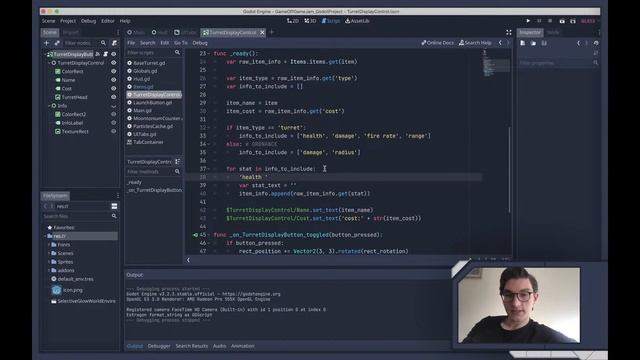Click the Filter nodes search magnifier

(x=103, y=43)
